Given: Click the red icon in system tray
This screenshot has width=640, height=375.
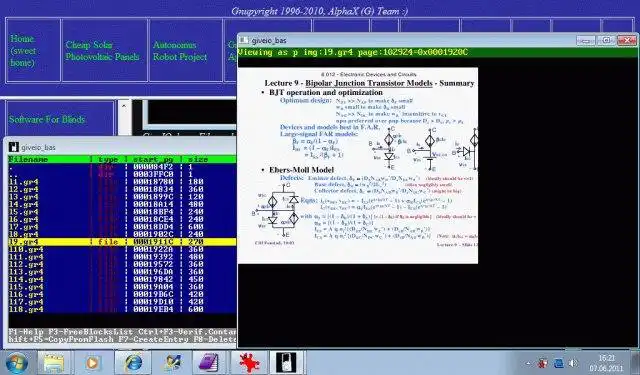Looking at the screenshot, I should 543,363.
